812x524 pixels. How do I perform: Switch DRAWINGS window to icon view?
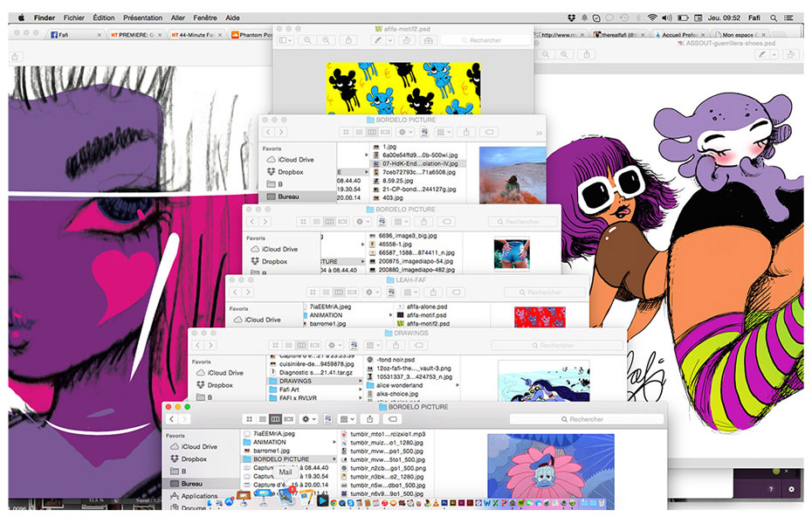click(x=275, y=345)
